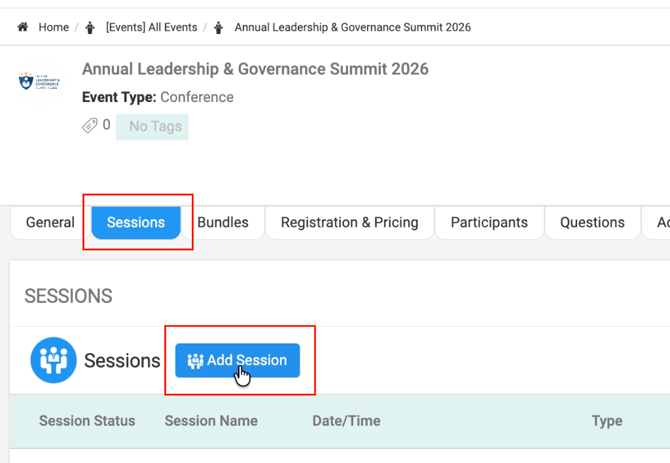Switch to the General tab
This screenshot has height=463, width=670.
click(50, 223)
